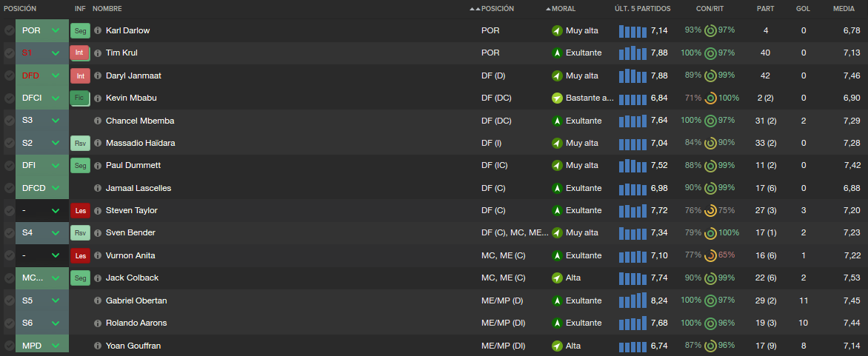Sort by NOMBRE column header
This screenshot has width=868, height=356.
[107, 9]
